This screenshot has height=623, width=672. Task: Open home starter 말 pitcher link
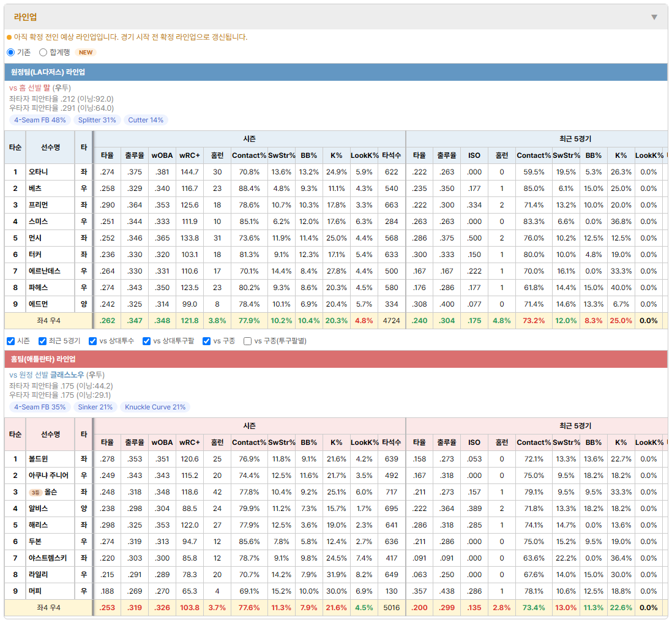click(x=47, y=88)
